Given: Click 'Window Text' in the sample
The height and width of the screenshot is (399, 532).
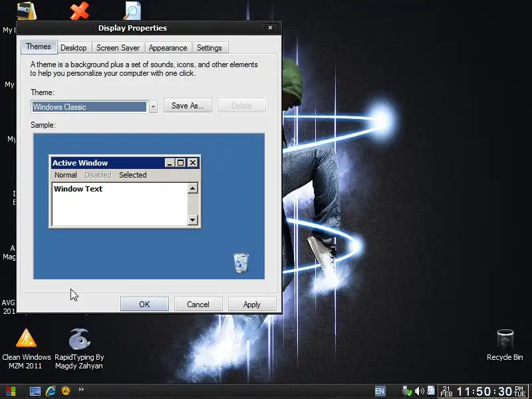Looking at the screenshot, I should coord(78,189).
